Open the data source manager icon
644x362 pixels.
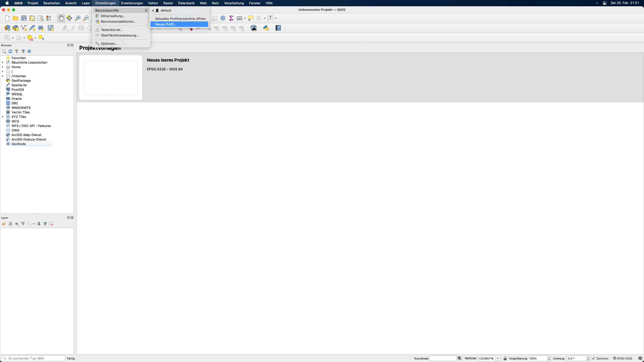tap(7, 28)
